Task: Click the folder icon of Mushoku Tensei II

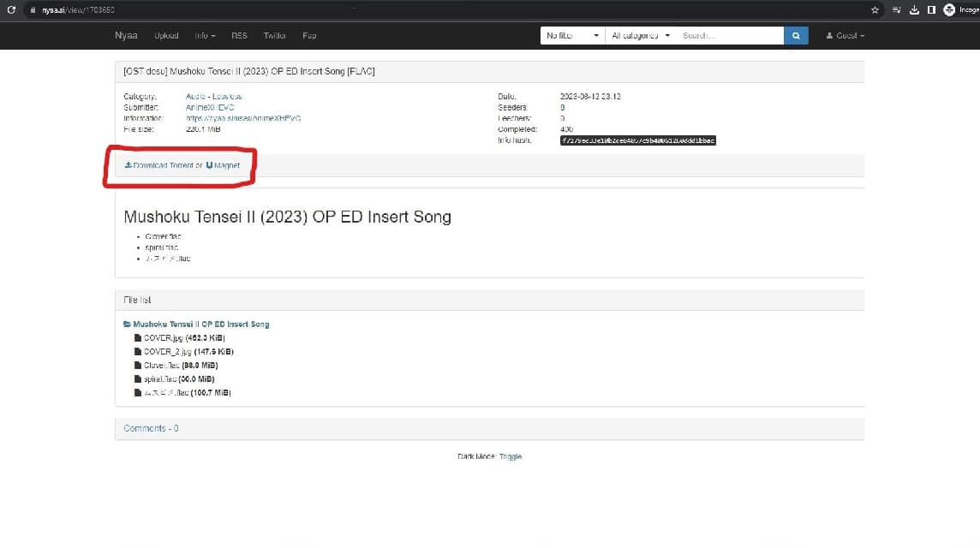Action: [127, 325]
